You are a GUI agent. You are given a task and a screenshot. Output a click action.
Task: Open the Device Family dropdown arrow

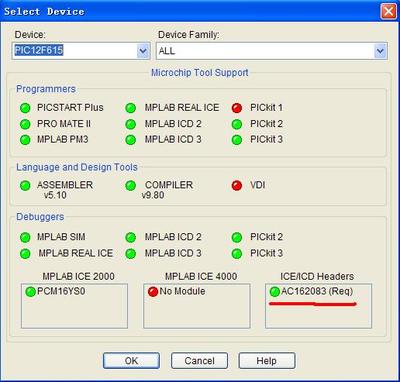(x=380, y=51)
